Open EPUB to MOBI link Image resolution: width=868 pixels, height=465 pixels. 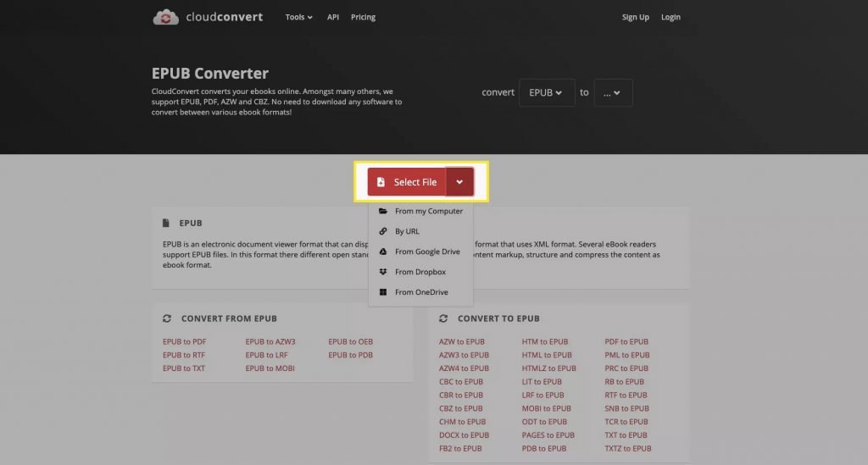pos(270,368)
